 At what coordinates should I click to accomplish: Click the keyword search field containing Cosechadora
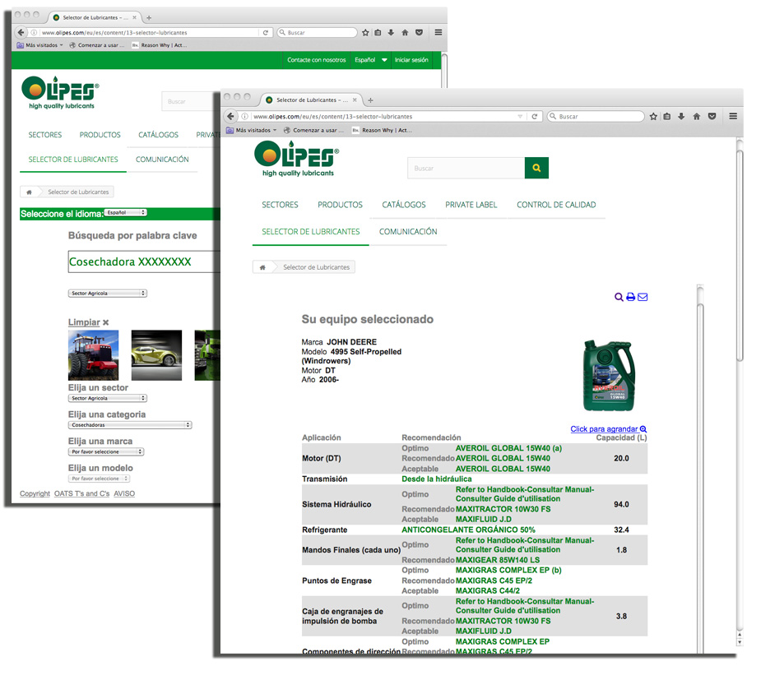pos(144,261)
